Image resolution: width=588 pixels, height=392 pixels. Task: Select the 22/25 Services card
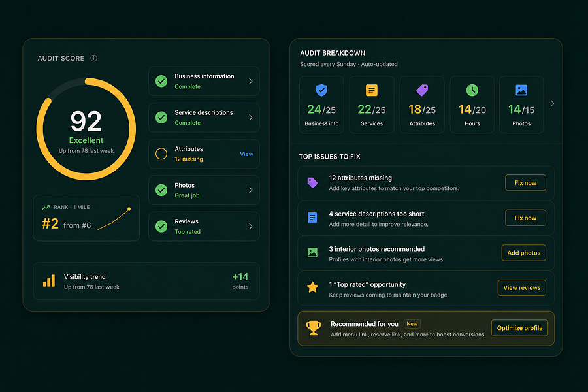[x=372, y=105]
